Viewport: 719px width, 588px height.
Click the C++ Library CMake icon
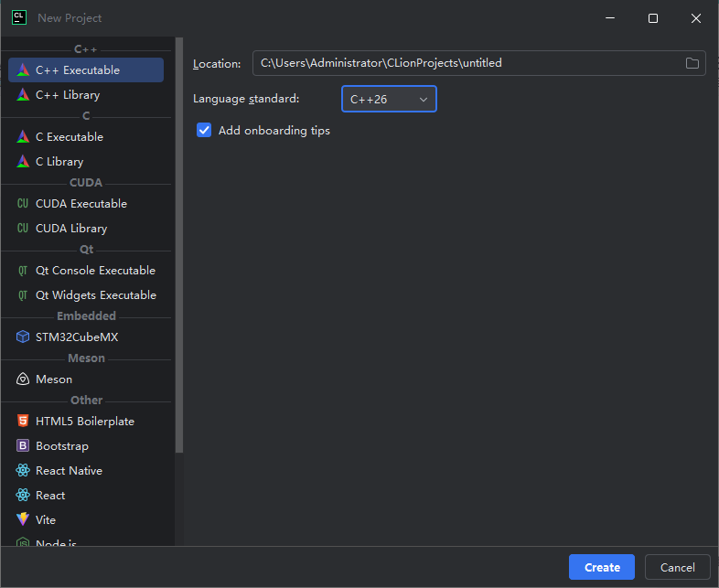click(23, 95)
